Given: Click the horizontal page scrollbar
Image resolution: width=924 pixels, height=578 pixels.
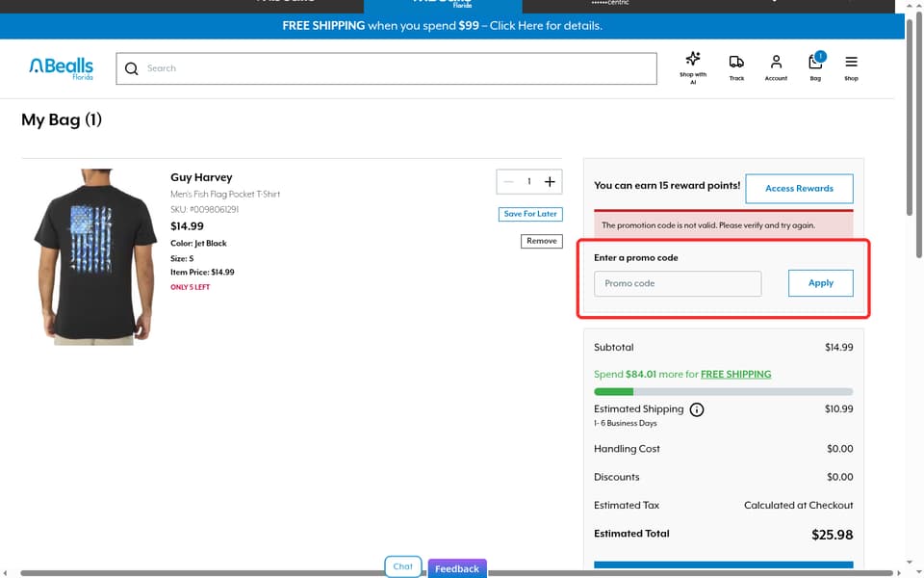Looking at the screenshot, I should coord(456,572).
